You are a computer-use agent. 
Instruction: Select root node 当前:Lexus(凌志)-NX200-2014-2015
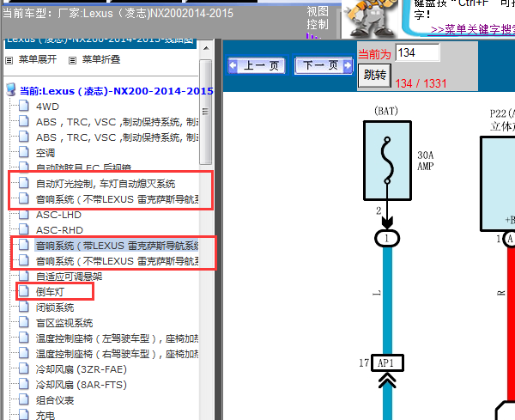pos(116,91)
